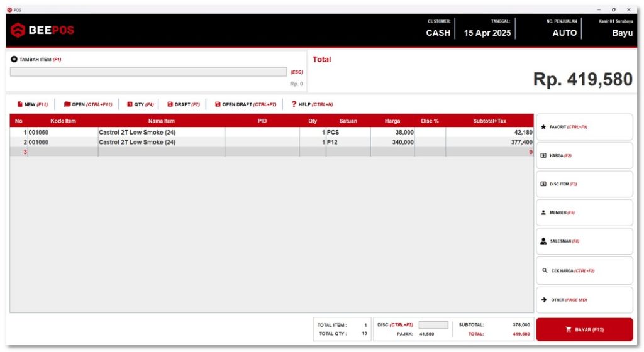Click the Satuan cell showing P12
Screen dimensions: 644x352
tap(347, 142)
